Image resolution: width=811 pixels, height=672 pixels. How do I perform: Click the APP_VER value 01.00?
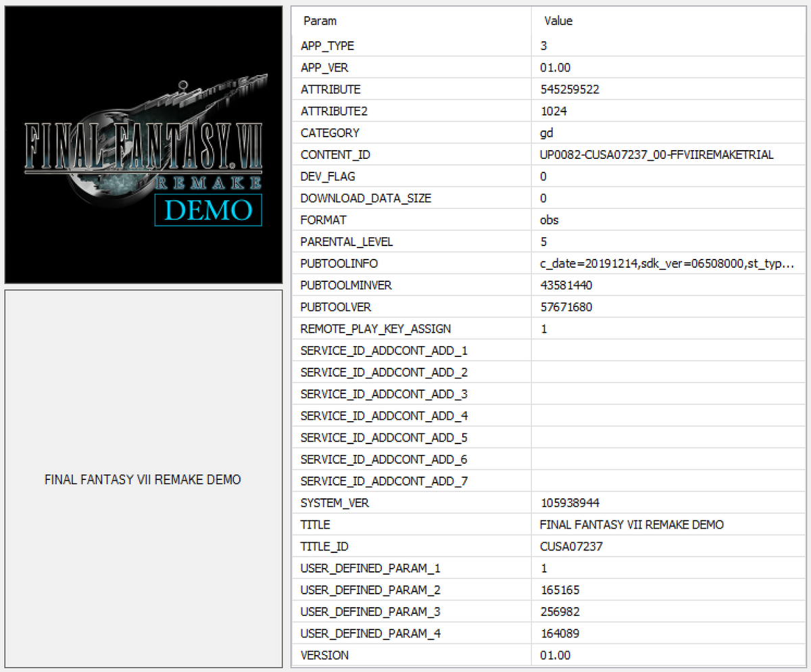click(x=556, y=68)
